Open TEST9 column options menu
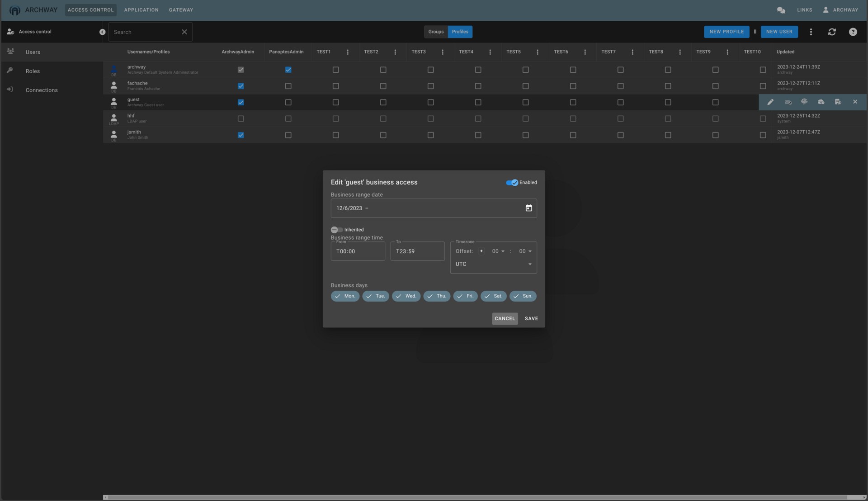The width and height of the screenshot is (868, 501). (x=727, y=52)
